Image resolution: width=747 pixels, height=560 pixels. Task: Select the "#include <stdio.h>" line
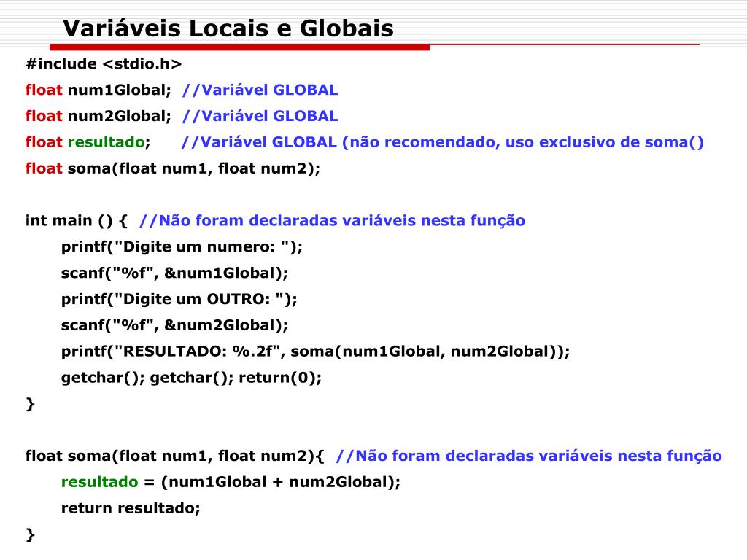tap(104, 64)
